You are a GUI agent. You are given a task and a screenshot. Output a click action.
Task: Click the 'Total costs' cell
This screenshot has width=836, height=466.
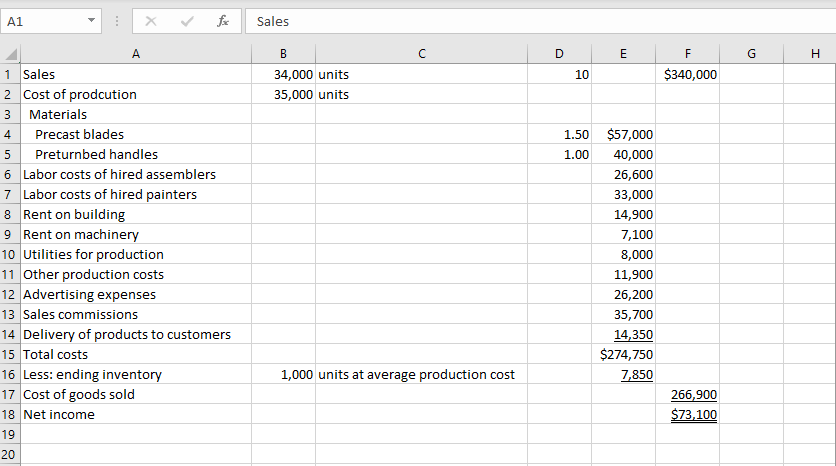(136, 354)
